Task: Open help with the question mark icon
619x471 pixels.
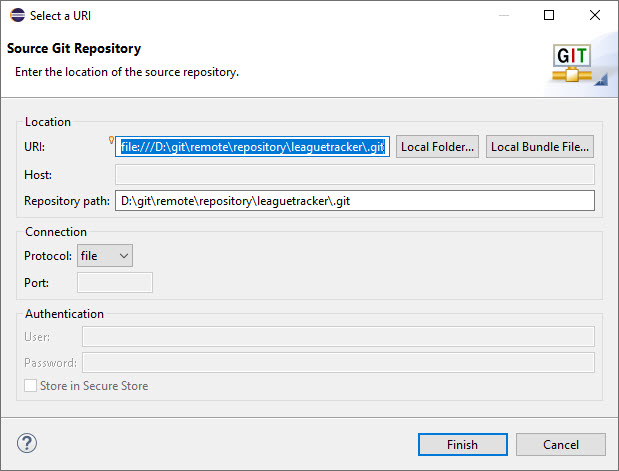Action: tap(27, 443)
